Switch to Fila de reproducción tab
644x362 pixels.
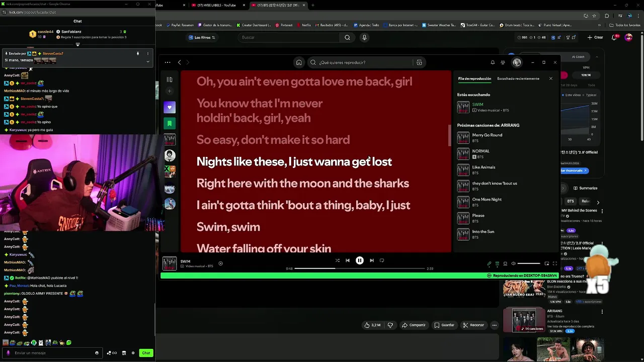point(474,78)
